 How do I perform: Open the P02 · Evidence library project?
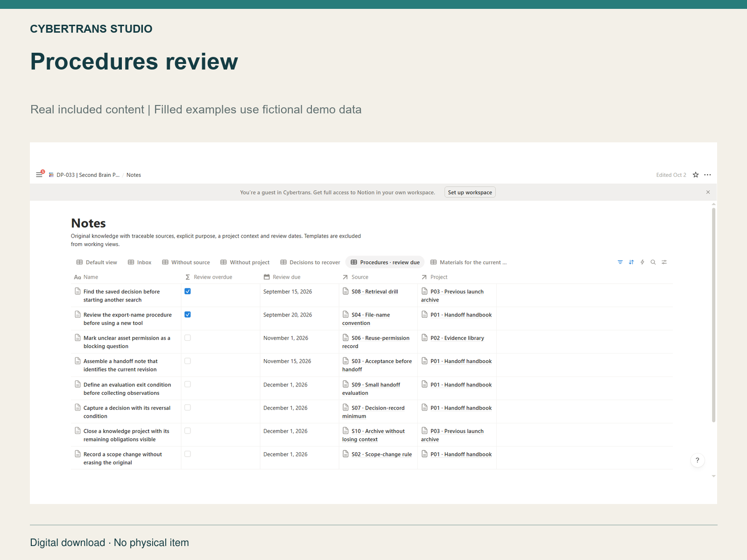click(453, 338)
